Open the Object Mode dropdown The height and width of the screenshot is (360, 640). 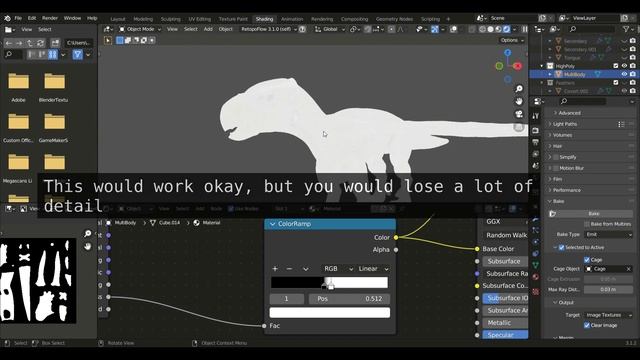click(x=140, y=29)
